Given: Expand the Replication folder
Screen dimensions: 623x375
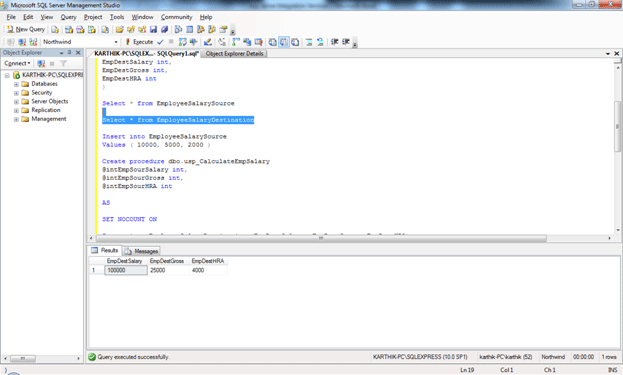Looking at the screenshot, I should (16, 110).
